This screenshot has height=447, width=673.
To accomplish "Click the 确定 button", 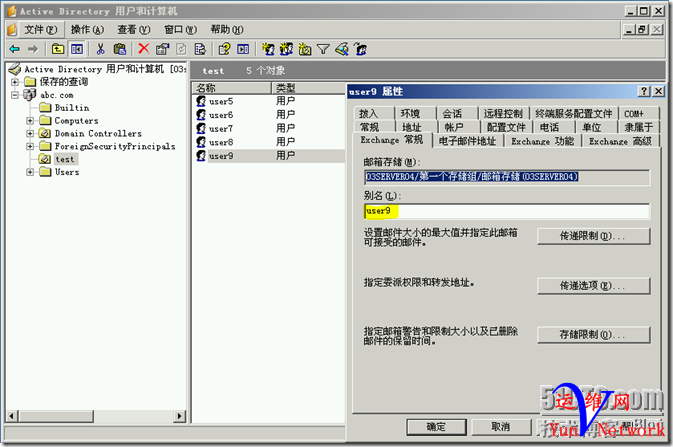I will (436, 426).
